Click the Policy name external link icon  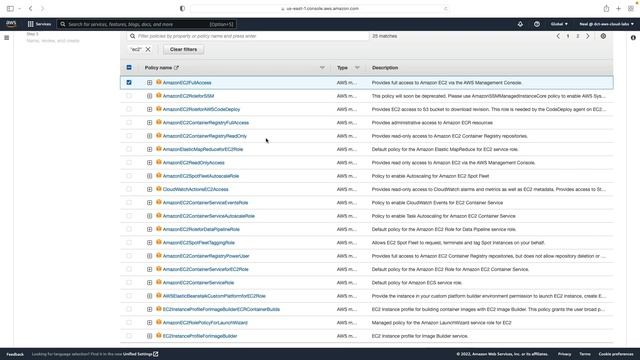click(176, 68)
